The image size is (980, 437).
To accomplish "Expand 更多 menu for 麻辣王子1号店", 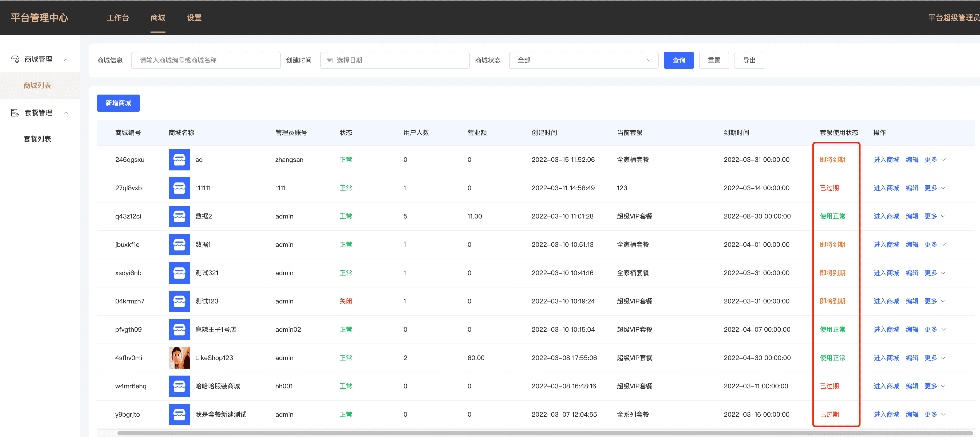I will pos(935,330).
